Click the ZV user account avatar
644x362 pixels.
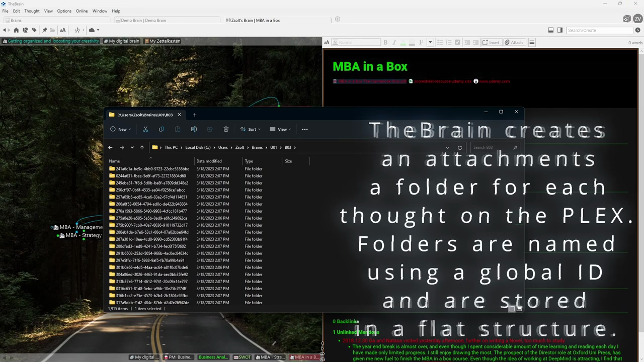pos(637,19)
